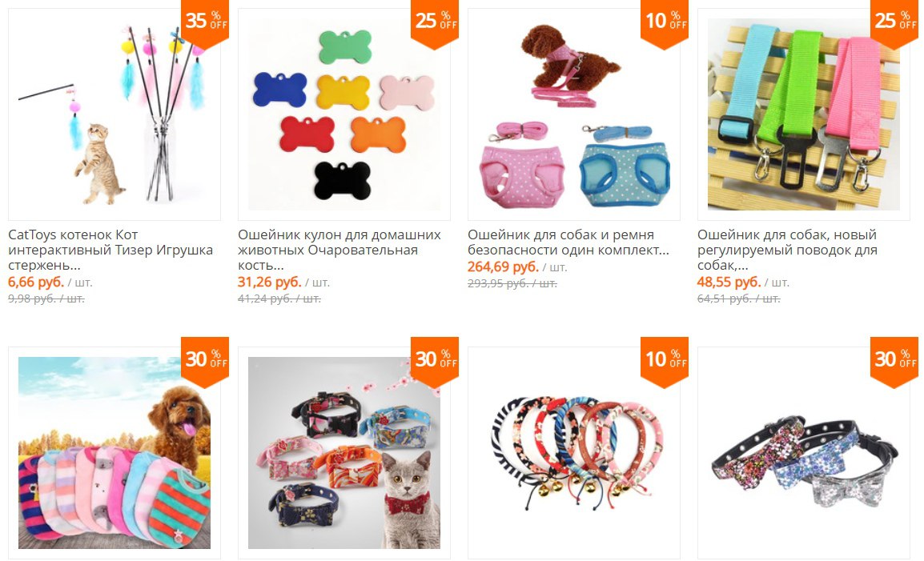The height and width of the screenshot is (561, 924).
Task: Click the 30% OFF badge on sequin bow collars
Action: 894,361
